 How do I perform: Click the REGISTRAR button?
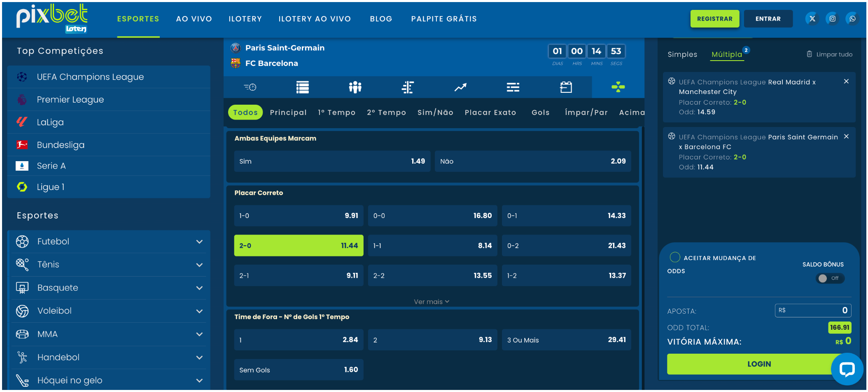point(715,19)
